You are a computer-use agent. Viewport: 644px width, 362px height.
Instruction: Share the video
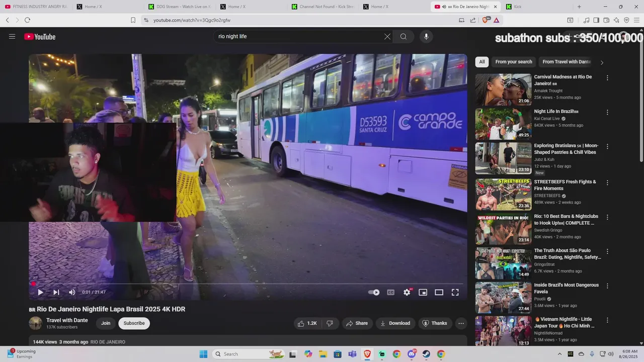coord(357,323)
